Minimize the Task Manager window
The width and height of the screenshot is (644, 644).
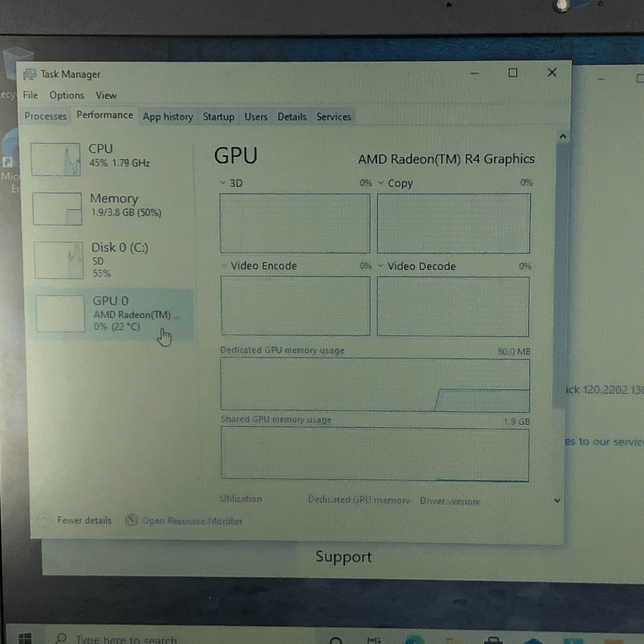474,73
